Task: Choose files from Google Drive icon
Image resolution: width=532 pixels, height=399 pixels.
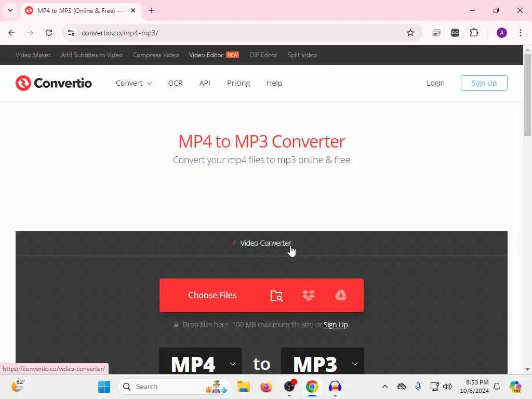Action: [341, 296]
